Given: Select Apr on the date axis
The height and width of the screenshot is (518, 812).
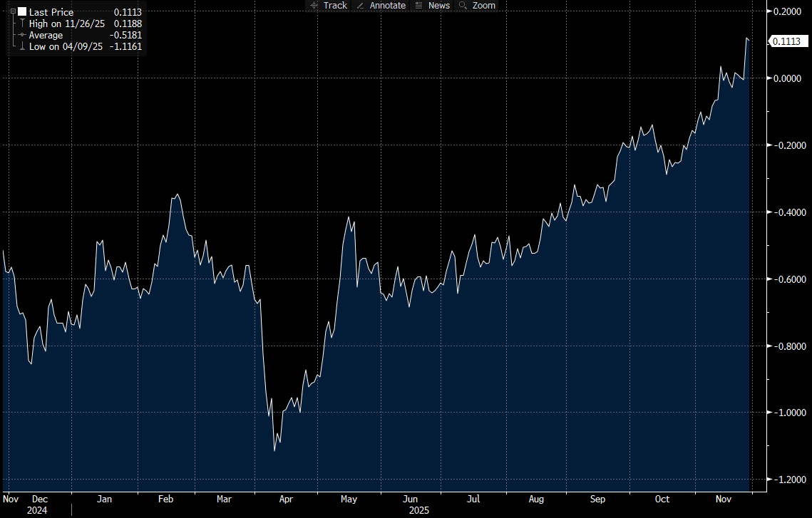Looking at the screenshot, I should 286,499.
